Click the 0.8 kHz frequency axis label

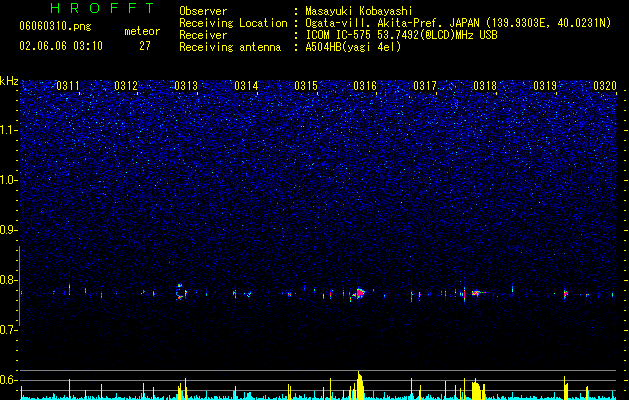pos(9,280)
